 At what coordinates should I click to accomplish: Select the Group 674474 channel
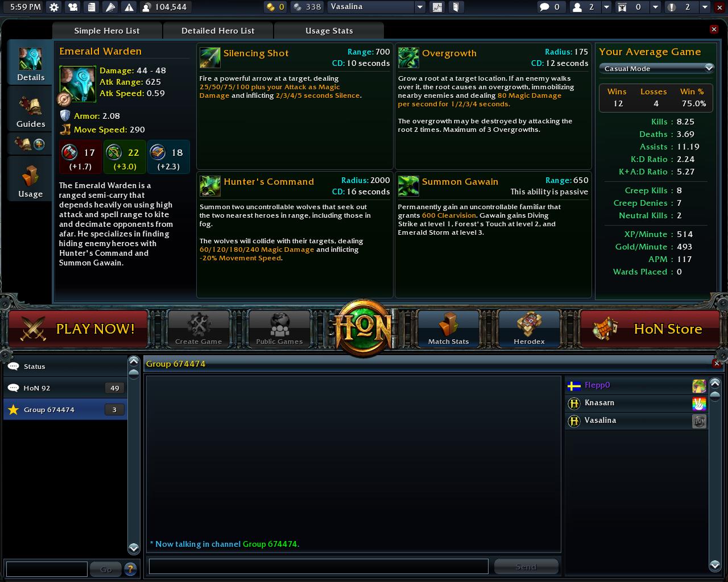point(65,410)
